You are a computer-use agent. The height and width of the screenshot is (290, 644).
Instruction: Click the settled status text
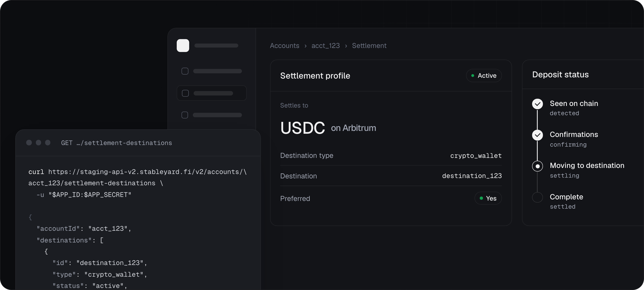[562, 207]
